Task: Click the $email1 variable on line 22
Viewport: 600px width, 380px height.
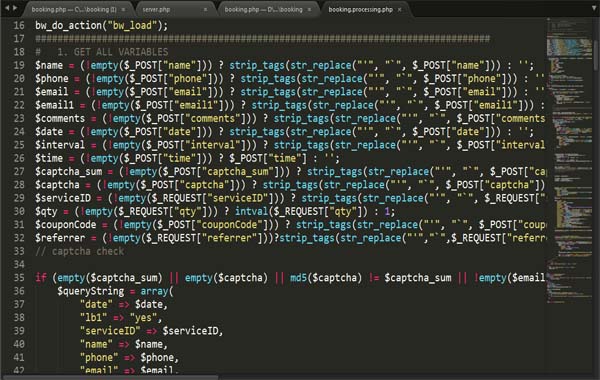Action: tap(54, 105)
